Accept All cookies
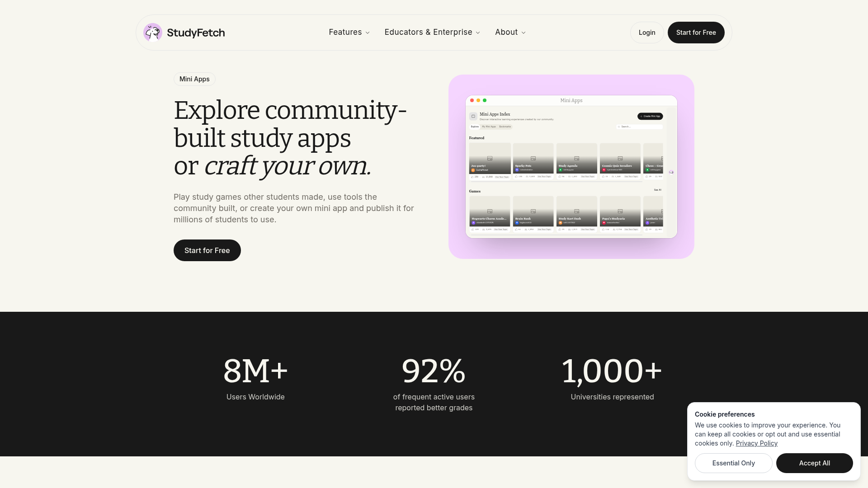Screen dimensions: 868x488 click(814, 463)
